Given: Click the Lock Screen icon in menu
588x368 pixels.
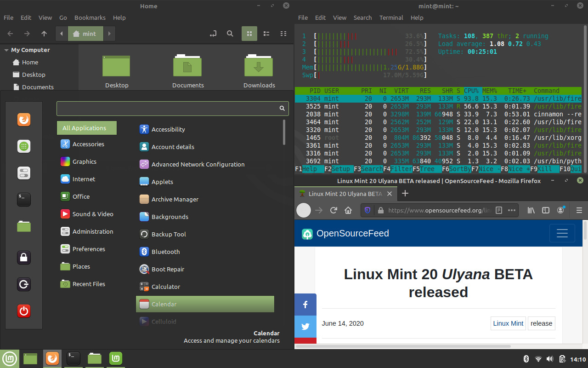Looking at the screenshot, I should click(x=24, y=257).
